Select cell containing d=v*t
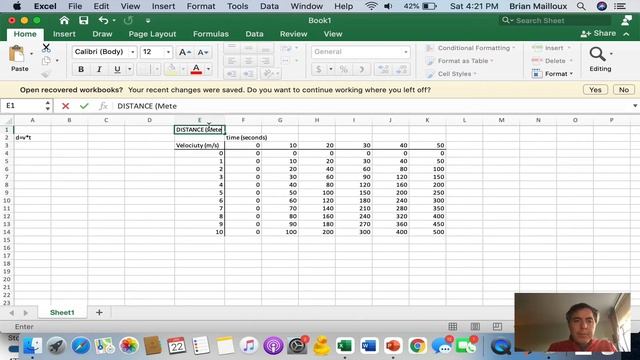This screenshot has width=640, height=360. [x=32, y=138]
